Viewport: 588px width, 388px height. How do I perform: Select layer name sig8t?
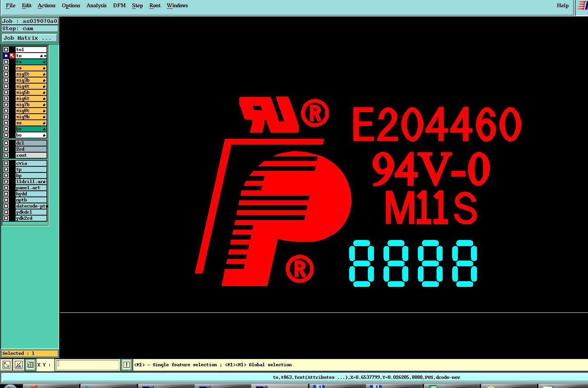31,111
